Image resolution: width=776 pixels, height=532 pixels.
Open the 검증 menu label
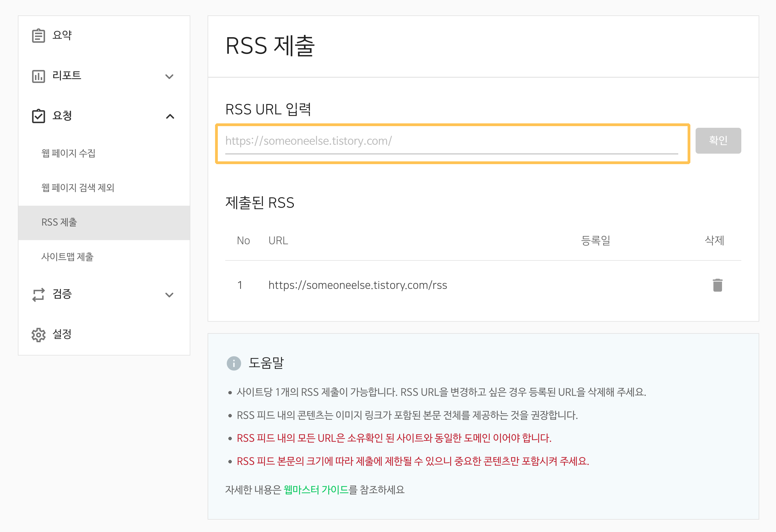[62, 294]
